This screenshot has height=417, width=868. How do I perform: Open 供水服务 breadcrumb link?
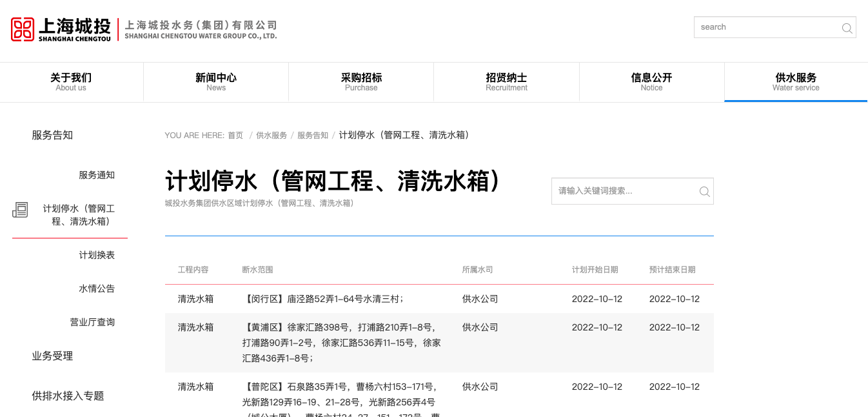[271, 135]
